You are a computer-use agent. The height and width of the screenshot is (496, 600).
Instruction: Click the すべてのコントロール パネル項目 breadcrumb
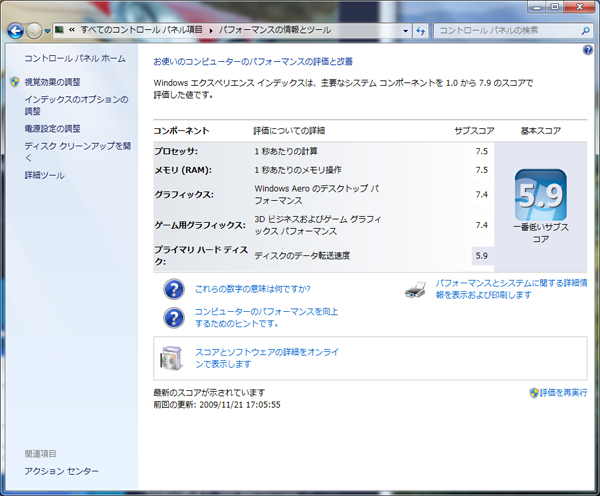pyautogui.click(x=141, y=29)
